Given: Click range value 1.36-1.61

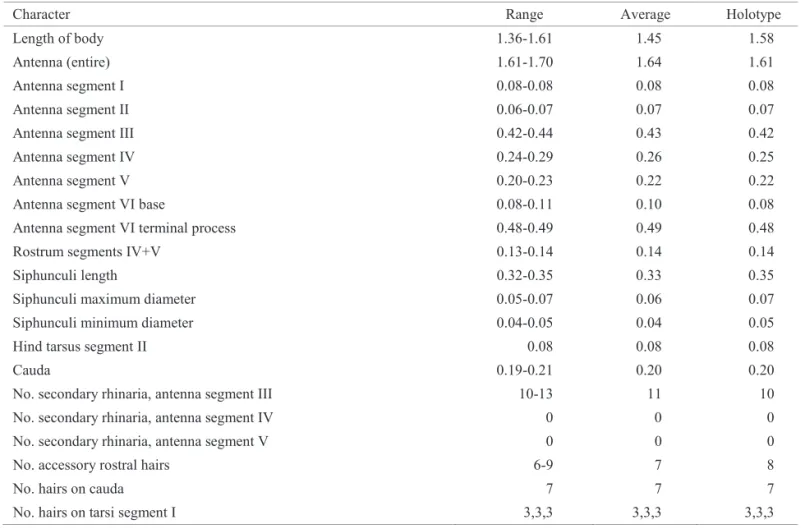Looking at the screenshot, I should click(x=524, y=39).
